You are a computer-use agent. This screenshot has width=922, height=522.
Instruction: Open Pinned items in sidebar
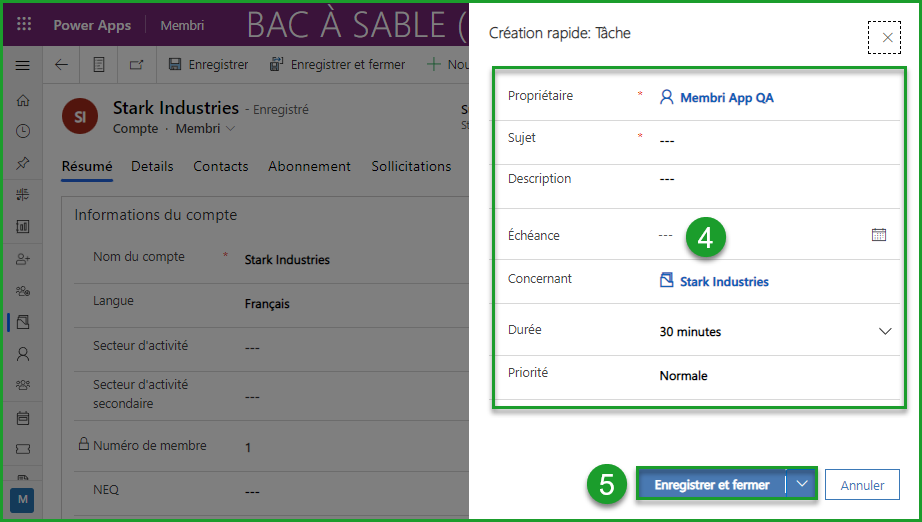point(23,163)
